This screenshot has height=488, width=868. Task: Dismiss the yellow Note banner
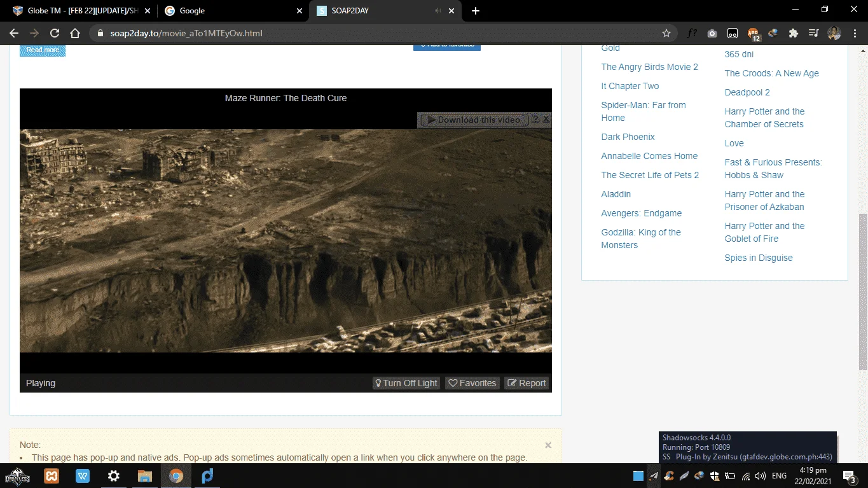pos(548,445)
